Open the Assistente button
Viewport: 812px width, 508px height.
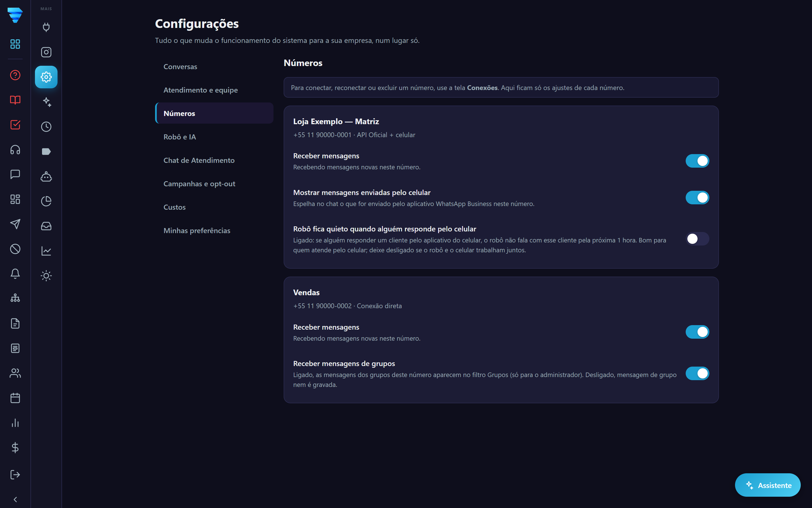pos(767,485)
